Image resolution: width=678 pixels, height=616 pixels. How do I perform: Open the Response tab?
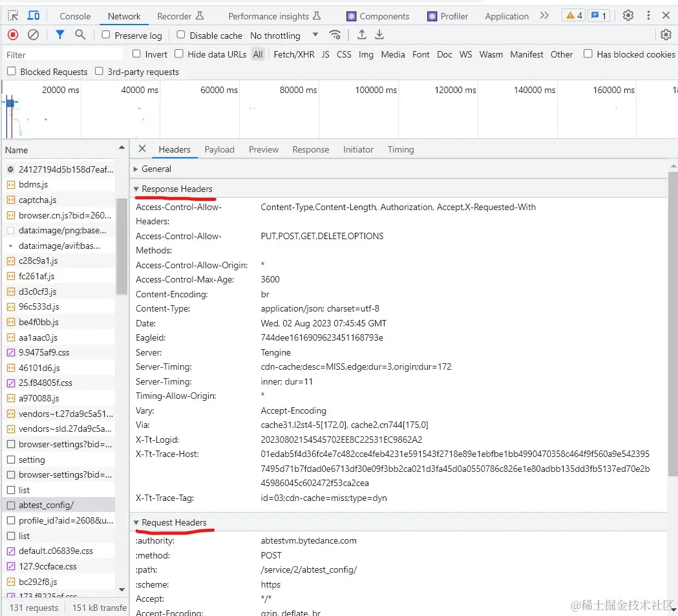pyautogui.click(x=310, y=149)
